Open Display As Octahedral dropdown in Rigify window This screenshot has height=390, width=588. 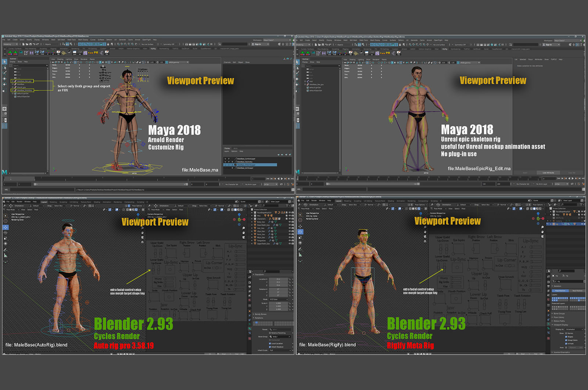tap(574, 329)
